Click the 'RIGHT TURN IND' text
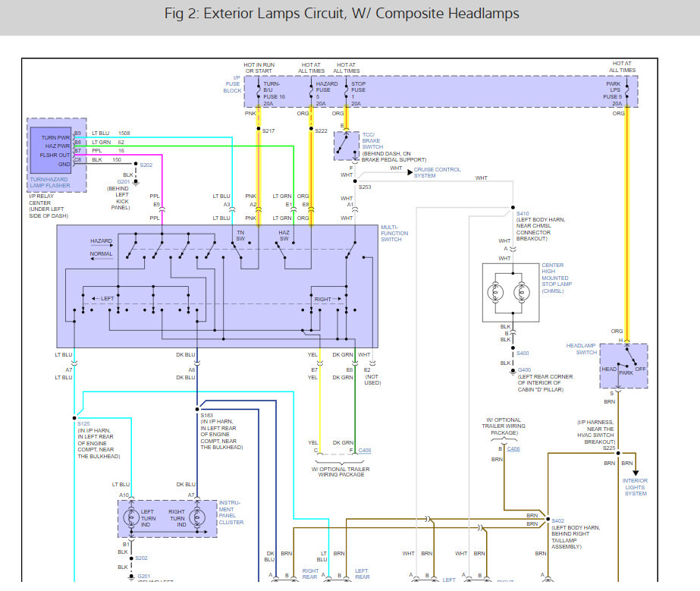Viewport: 700px width, 591px height. pyautogui.click(x=177, y=518)
